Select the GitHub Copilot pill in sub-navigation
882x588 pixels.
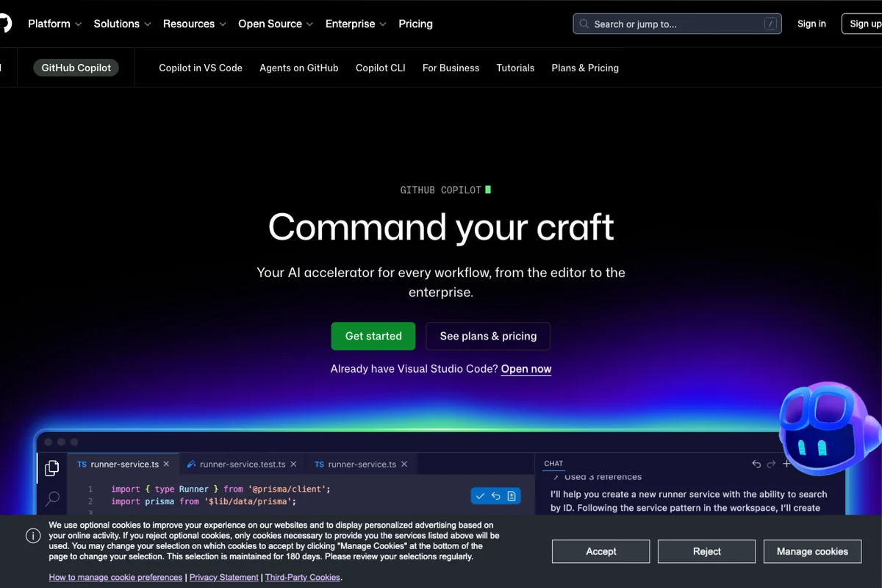[x=76, y=68]
